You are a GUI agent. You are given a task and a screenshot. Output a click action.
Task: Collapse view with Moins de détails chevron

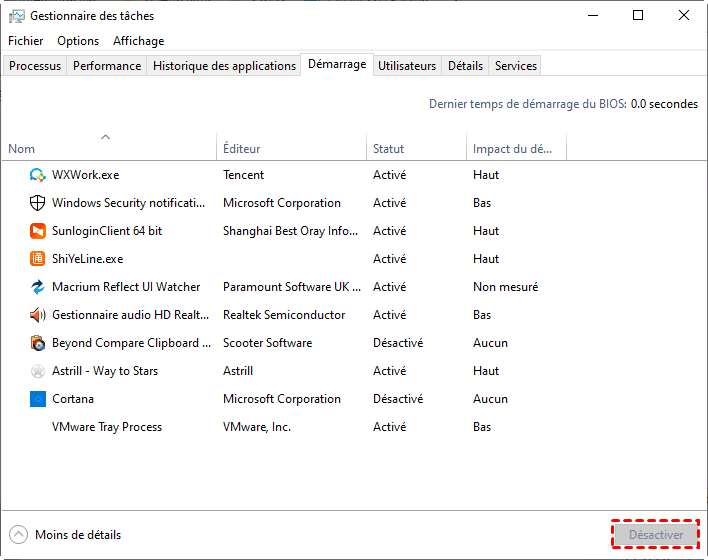19,535
